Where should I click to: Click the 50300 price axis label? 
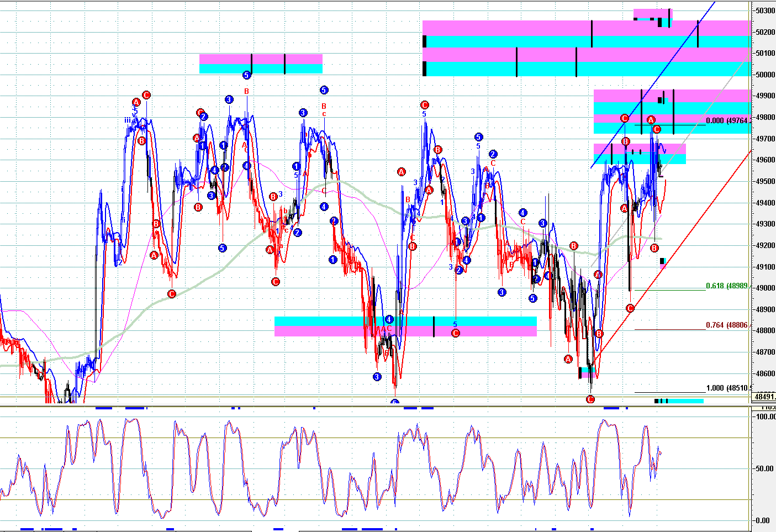(x=765, y=10)
